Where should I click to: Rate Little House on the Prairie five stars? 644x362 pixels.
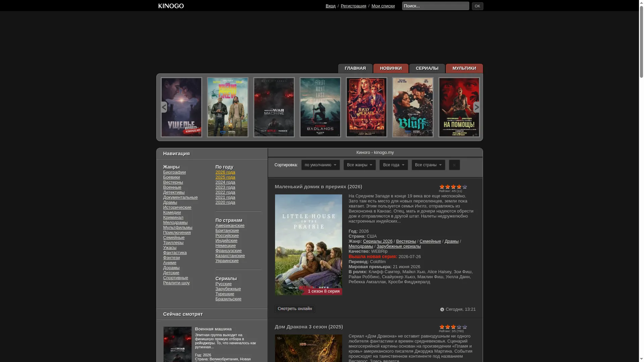(x=465, y=187)
